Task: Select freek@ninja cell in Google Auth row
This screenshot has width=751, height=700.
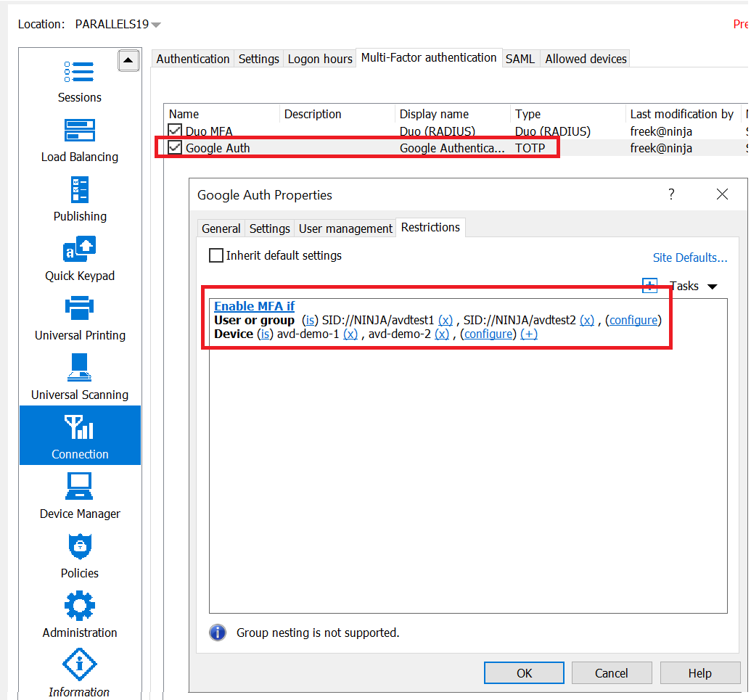Action: (x=661, y=148)
